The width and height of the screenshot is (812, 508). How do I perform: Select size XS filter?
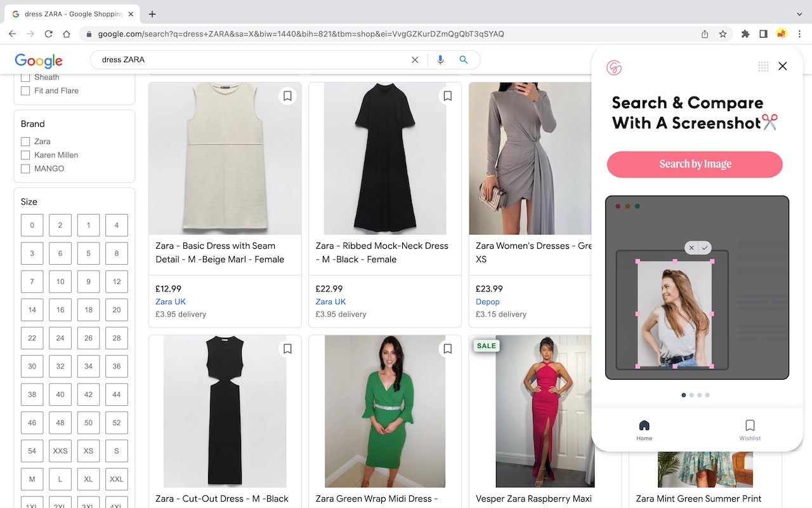(x=88, y=451)
